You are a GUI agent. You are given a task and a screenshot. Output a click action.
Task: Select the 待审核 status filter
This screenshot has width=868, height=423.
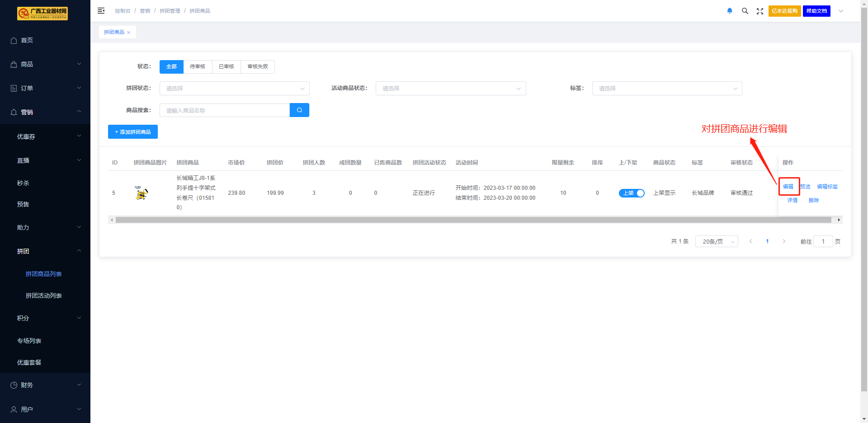198,67
